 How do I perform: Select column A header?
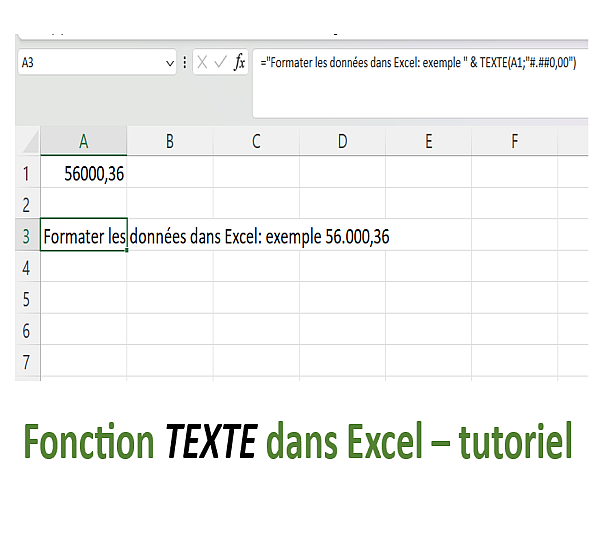[83, 141]
